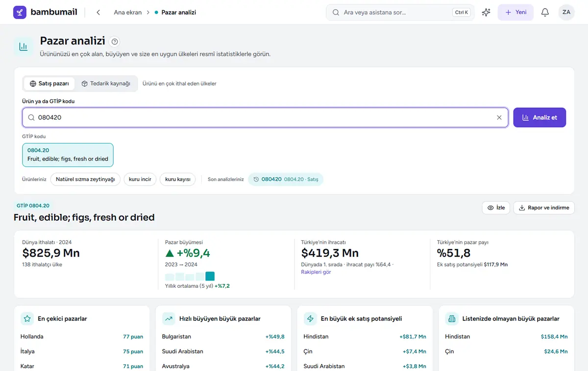
Task: Go back using the left chevron
Action: (98, 12)
